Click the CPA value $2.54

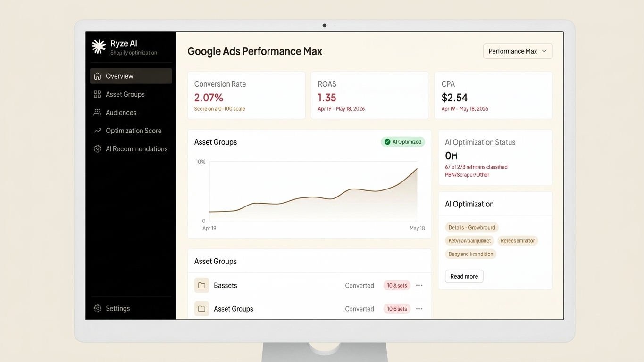[x=454, y=98]
